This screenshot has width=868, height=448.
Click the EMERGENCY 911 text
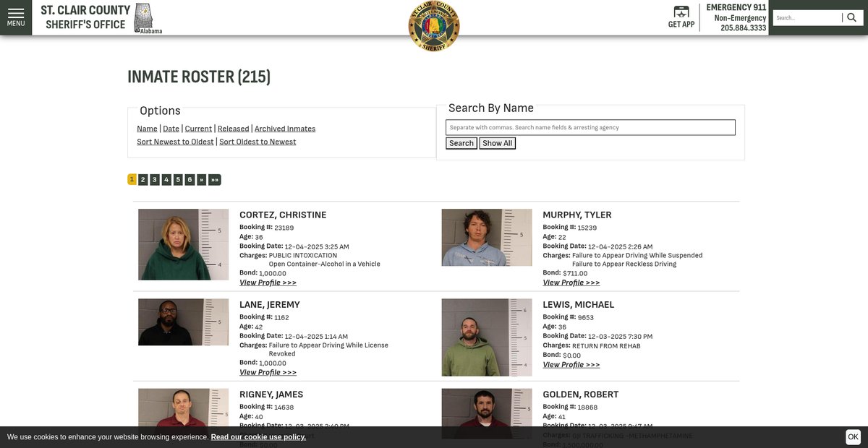tap(736, 8)
